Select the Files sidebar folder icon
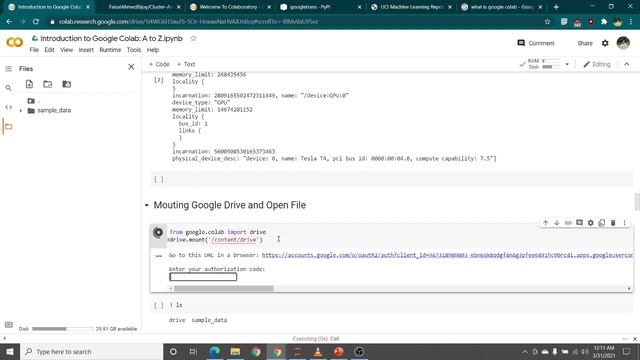 point(8,127)
